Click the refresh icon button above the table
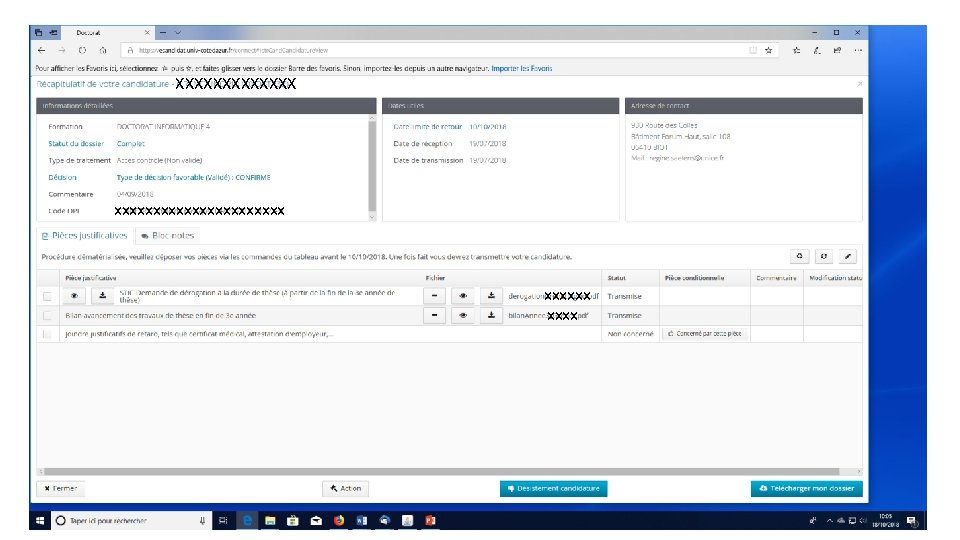This screenshot has height=540, width=960. click(823, 257)
